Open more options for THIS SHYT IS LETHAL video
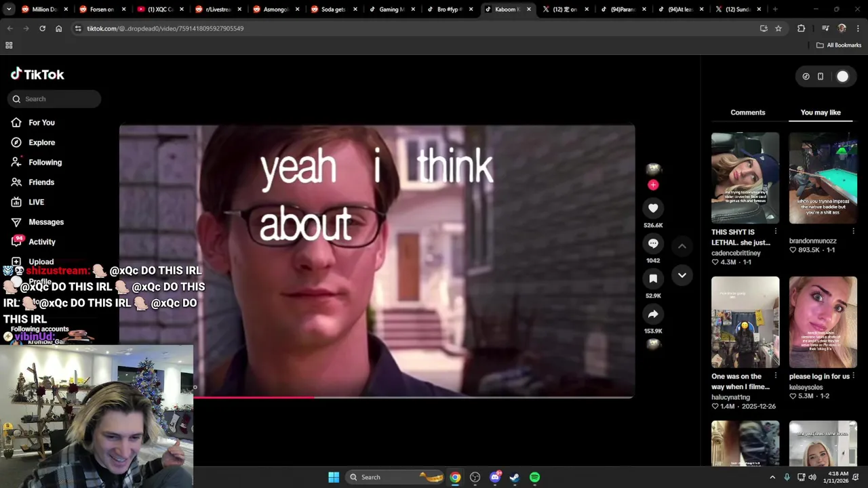 click(x=776, y=232)
